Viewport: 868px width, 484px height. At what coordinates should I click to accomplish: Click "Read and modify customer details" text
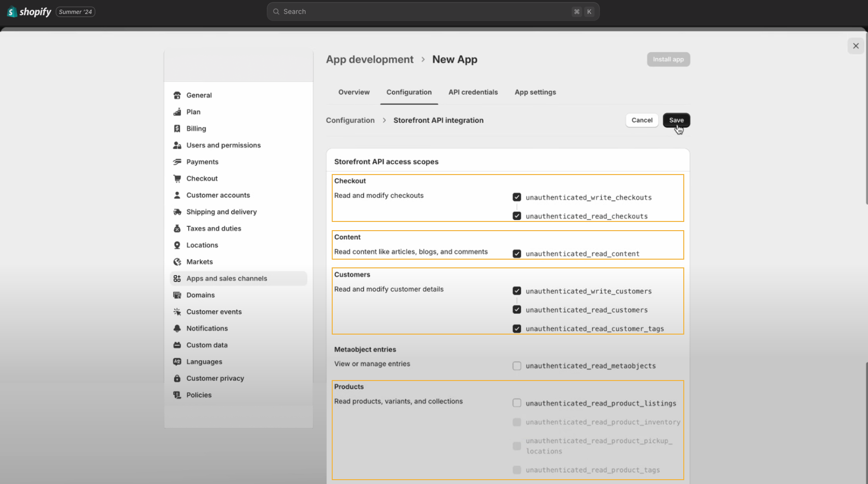click(x=389, y=289)
